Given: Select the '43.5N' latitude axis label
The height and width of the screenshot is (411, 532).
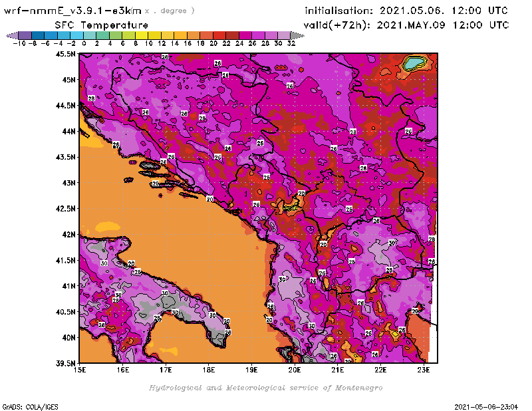Looking at the screenshot, I should click(65, 157).
